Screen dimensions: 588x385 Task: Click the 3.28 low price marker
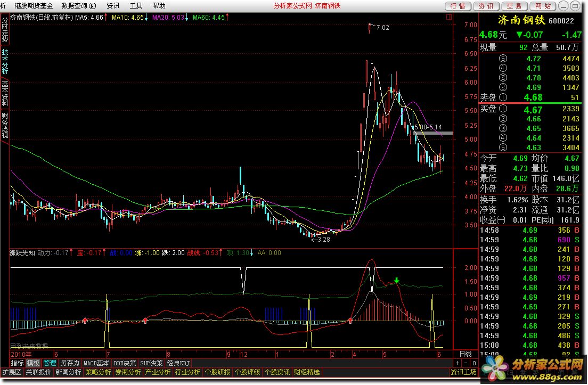coord(324,239)
